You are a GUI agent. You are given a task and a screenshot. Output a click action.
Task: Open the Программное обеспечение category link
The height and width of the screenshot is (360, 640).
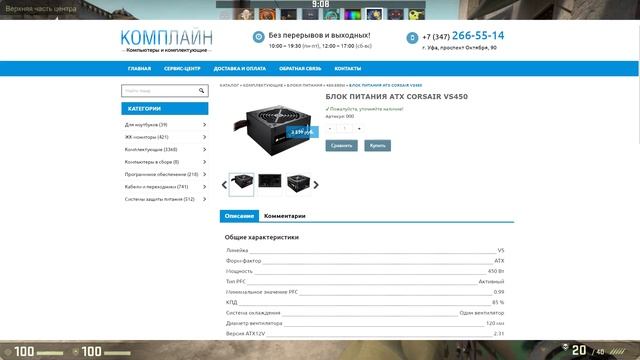[161, 174]
